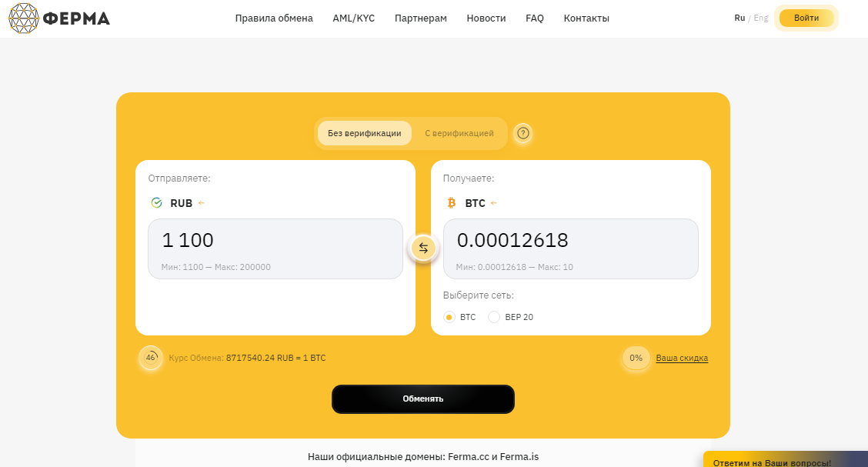
Task: Switch to С верификацией mode
Action: pyautogui.click(x=459, y=133)
